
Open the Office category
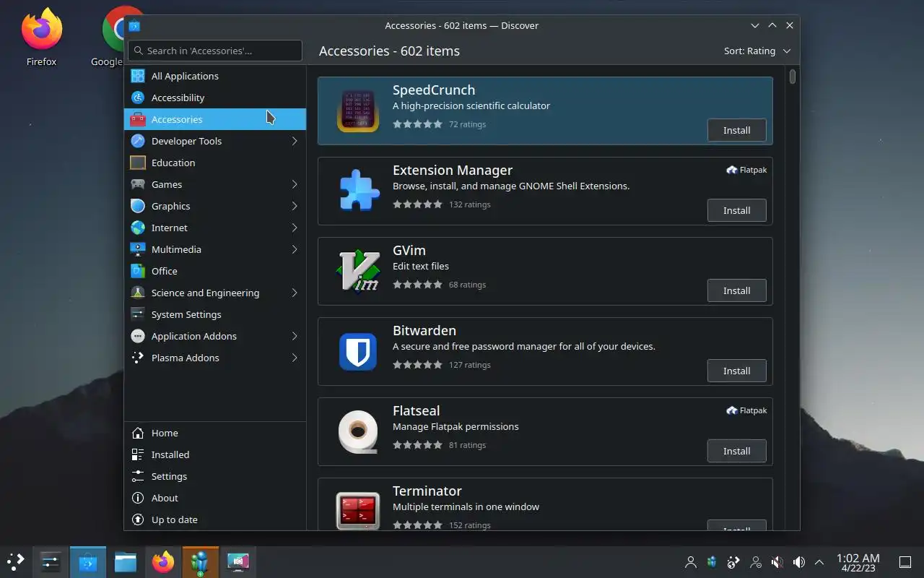(x=215, y=271)
